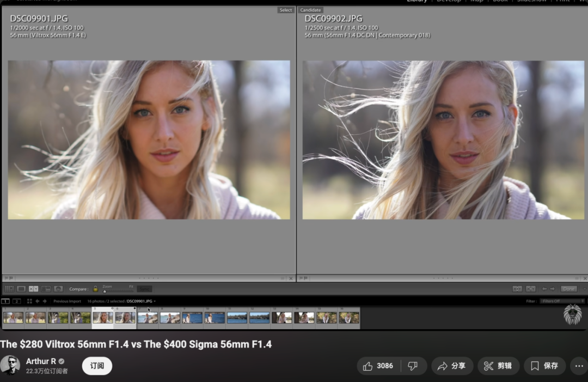Click the 分享 share button
Screen dimensions: 588x382
[x=452, y=366]
